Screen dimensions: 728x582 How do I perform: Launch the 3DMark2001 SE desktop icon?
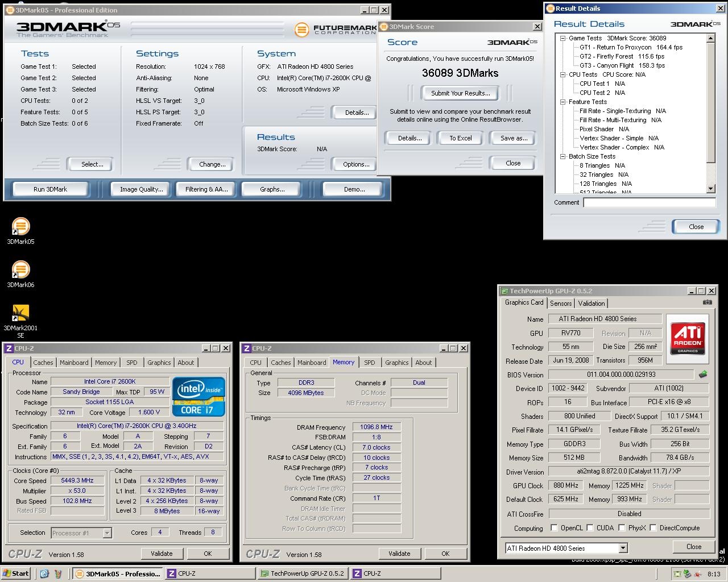pyautogui.click(x=20, y=313)
